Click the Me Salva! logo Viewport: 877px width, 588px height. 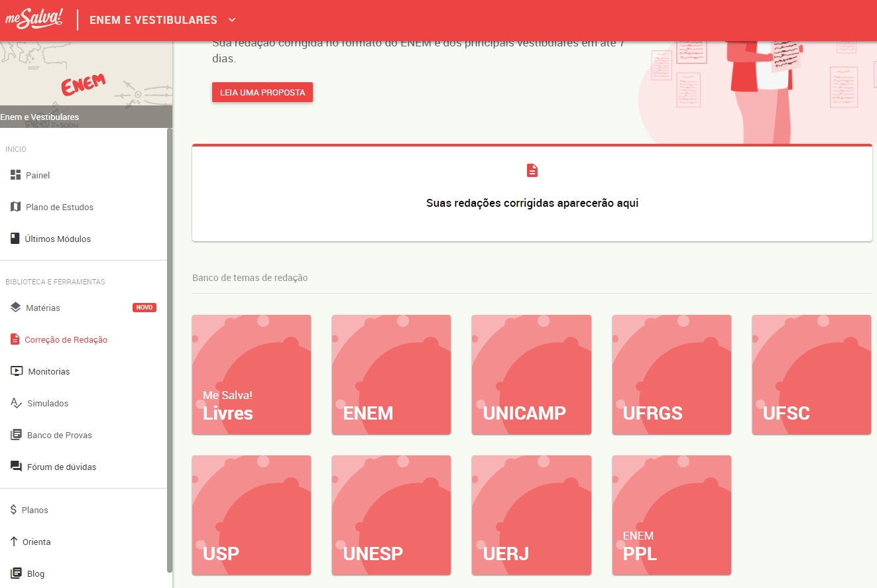tap(34, 20)
